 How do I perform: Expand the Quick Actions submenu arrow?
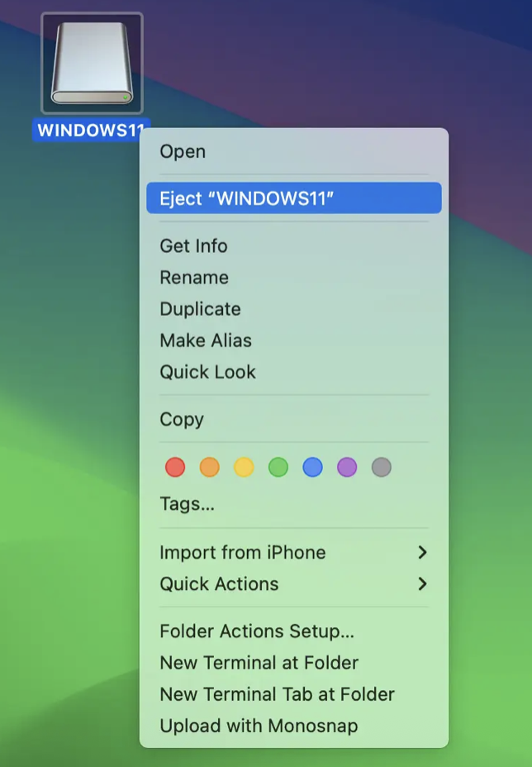point(422,584)
